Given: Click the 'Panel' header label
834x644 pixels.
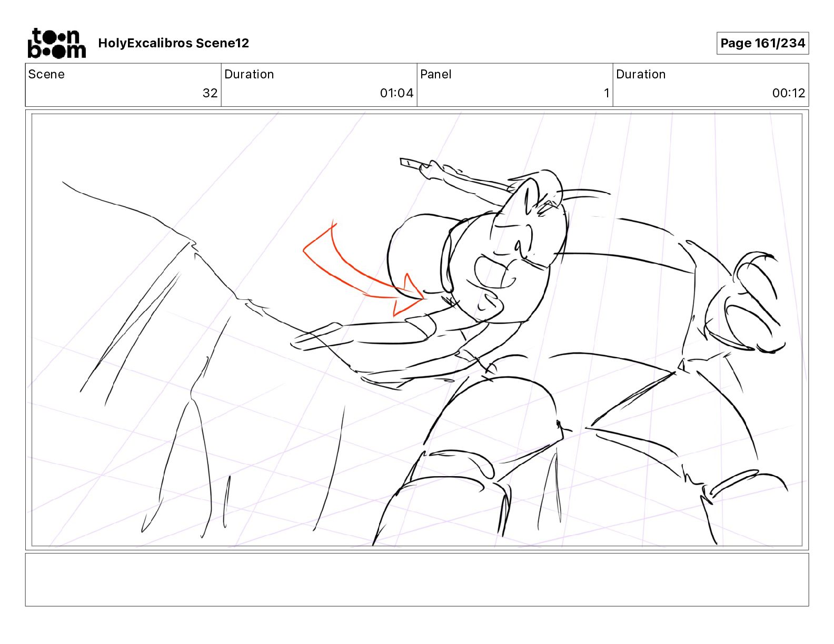Looking at the screenshot, I should [x=436, y=74].
